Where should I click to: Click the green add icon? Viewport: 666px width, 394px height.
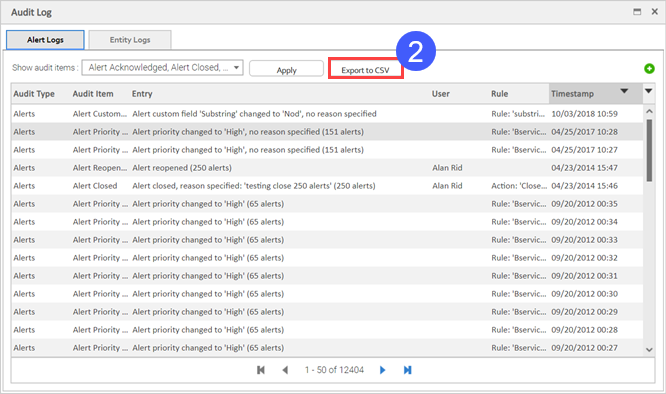[649, 68]
